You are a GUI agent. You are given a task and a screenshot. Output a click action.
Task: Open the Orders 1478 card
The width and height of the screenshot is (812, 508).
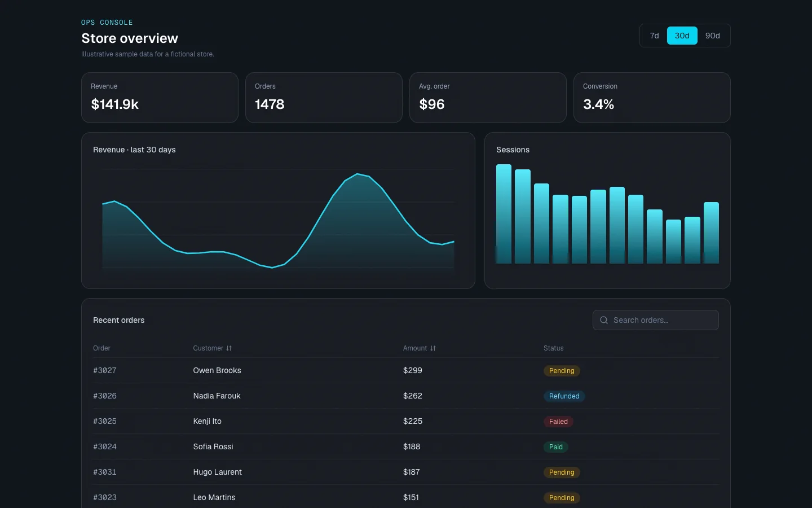(324, 98)
